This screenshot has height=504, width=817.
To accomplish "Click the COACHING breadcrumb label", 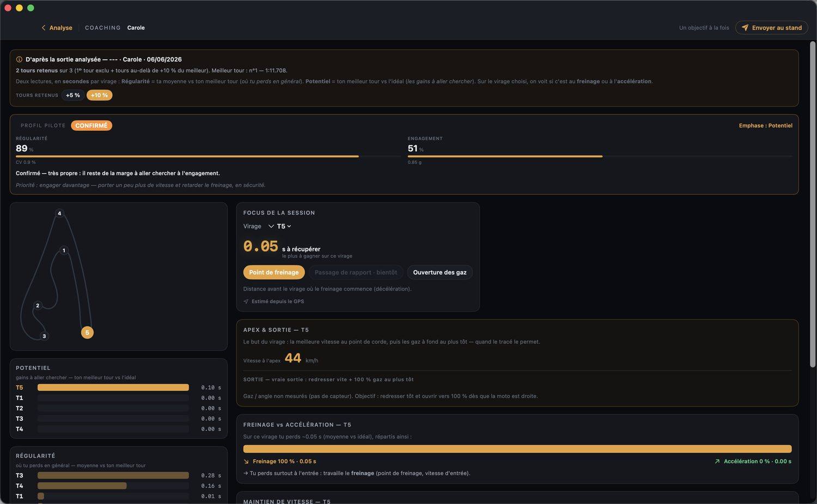I will click(103, 28).
